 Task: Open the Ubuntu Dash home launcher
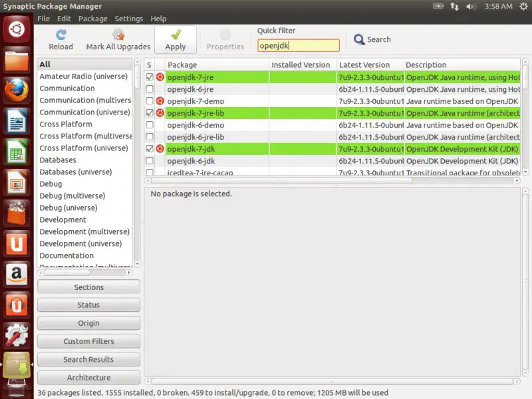[x=16, y=29]
